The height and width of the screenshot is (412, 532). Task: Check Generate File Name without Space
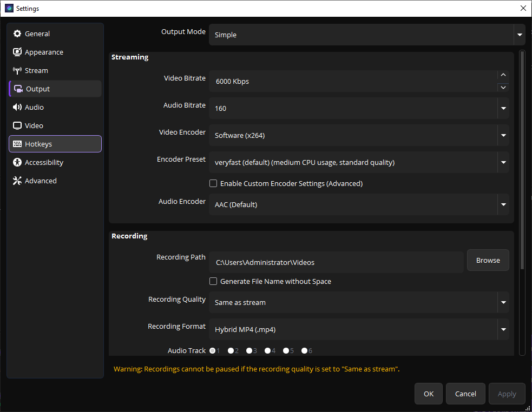[x=213, y=281]
